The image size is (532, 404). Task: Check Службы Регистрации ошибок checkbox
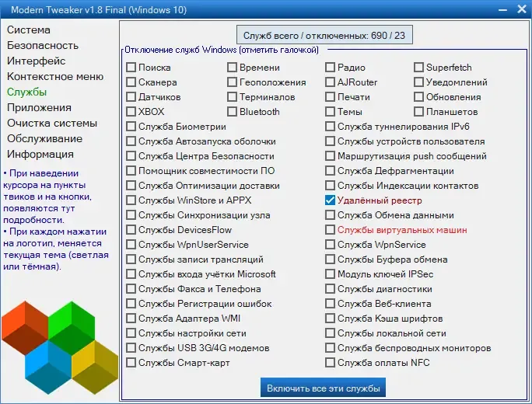[131, 303]
